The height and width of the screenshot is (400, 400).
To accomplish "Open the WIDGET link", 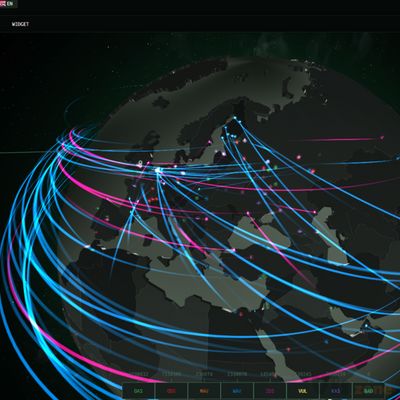I will (x=20, y=24).
